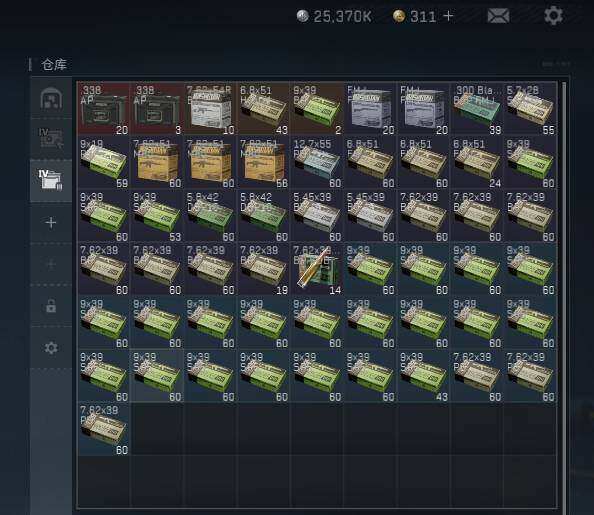Image resolution: width=594 pixels, height=515 pixels.
Task: Open the sidebar gear settings icon
Action: coord(51,348)
